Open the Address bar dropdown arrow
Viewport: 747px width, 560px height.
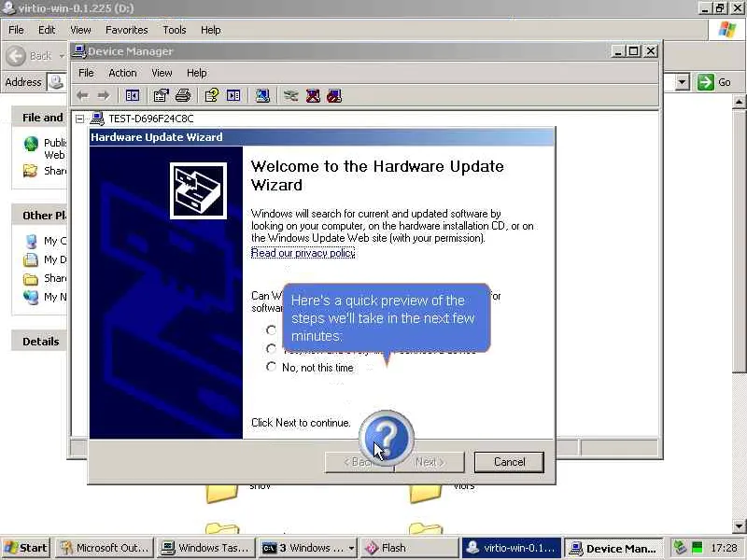[683, 82]
